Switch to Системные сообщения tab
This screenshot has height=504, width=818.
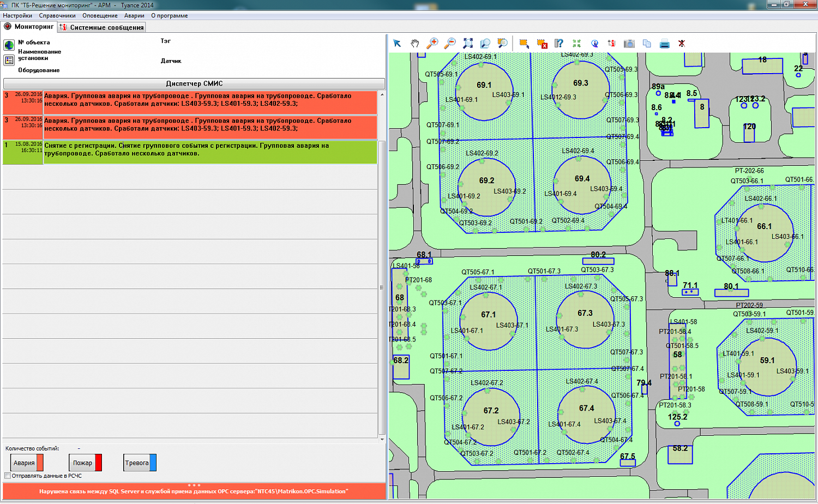[x=102, y=27]
